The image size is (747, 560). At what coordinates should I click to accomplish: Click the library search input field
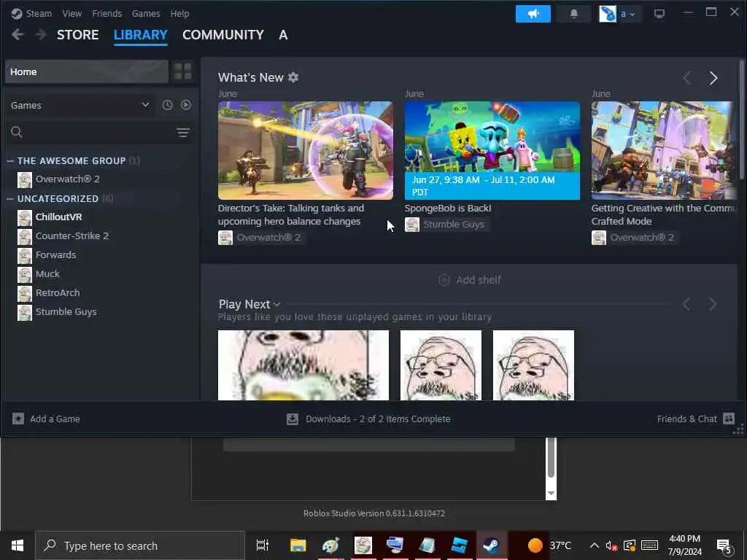coord(99,132)
